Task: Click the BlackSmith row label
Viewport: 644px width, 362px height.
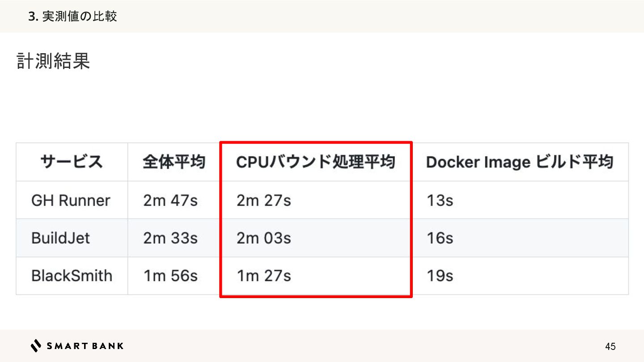Action: (72, 276)
